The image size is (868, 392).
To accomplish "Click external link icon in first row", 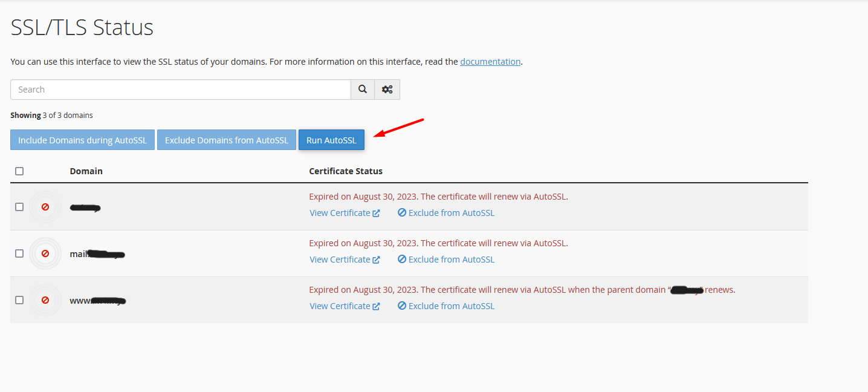I will point(377,214).
